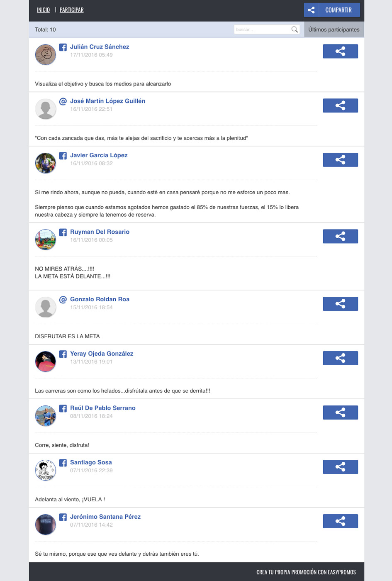Share Julián Cruz Sánchez's entry

click(340, 51)
